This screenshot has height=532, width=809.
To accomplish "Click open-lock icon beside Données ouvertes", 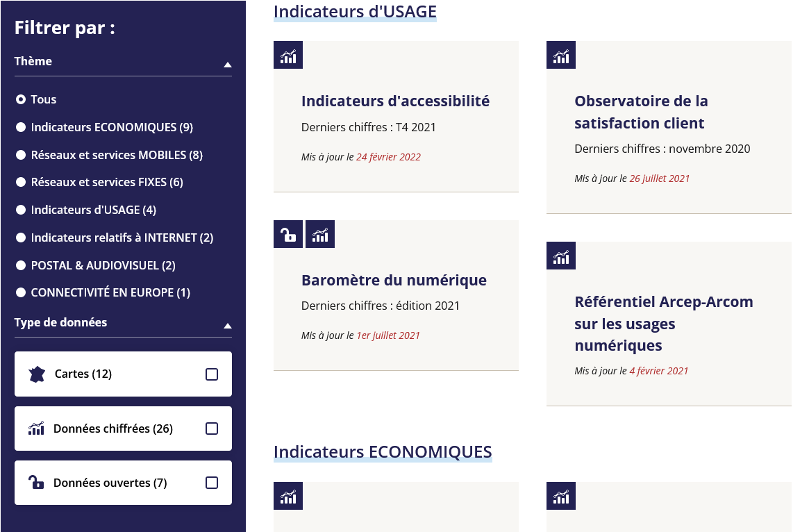I will point(36,483).
